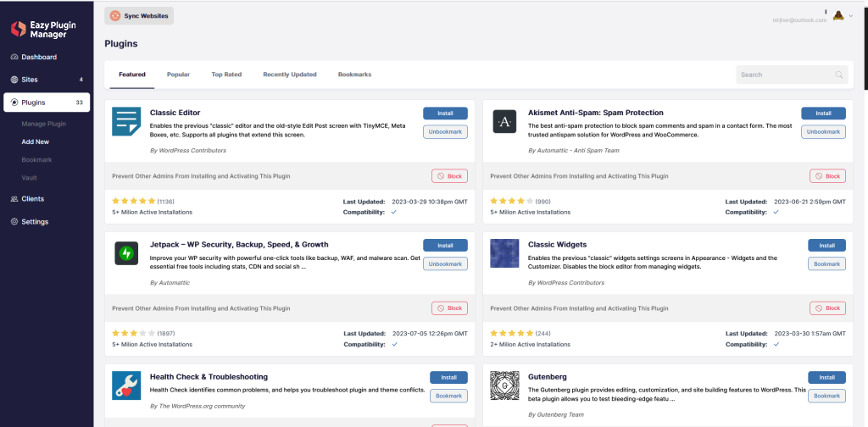The height and width of the screenshot is (427, 868).
Task: Click the Classic Widgets plugin icon
Action: tap(504, 253)
